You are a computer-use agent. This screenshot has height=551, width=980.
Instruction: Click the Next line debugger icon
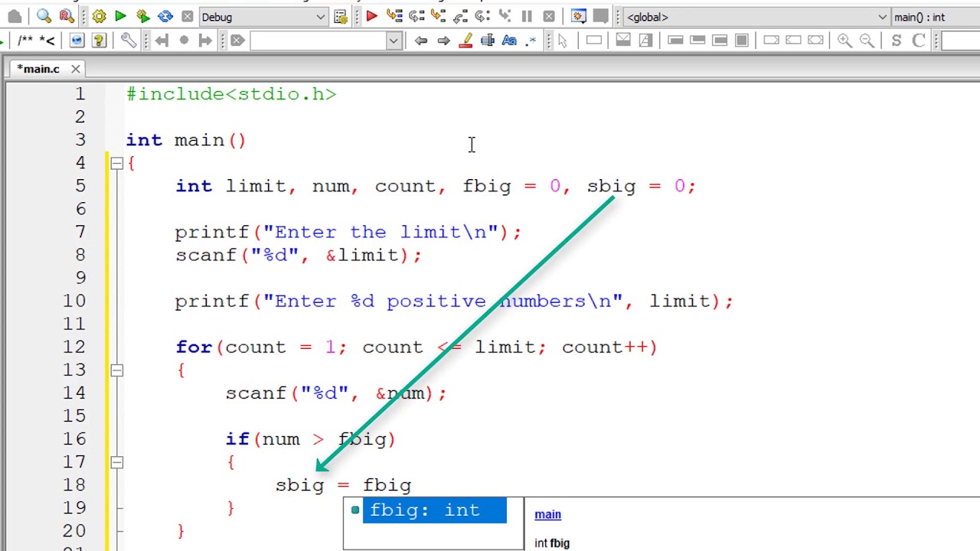coord(416,16)
